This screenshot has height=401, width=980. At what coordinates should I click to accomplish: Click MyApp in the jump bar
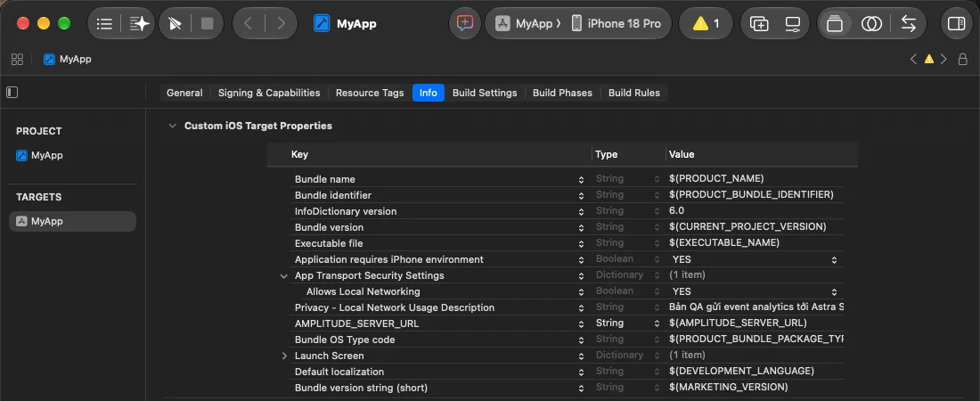coord(68,60)
